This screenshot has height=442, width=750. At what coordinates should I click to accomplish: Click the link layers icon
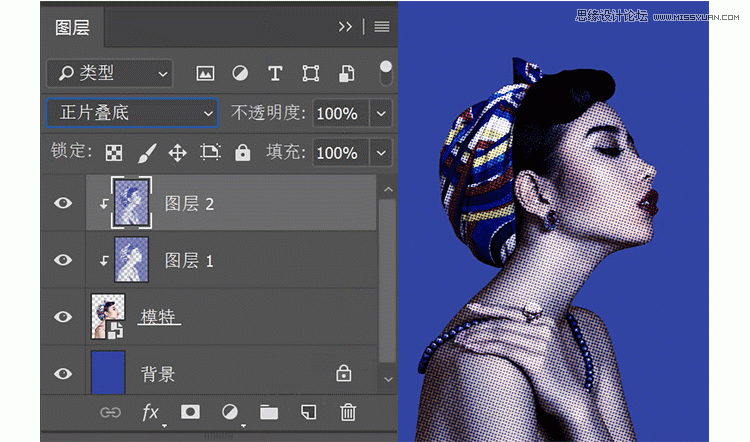pos(110,412)
